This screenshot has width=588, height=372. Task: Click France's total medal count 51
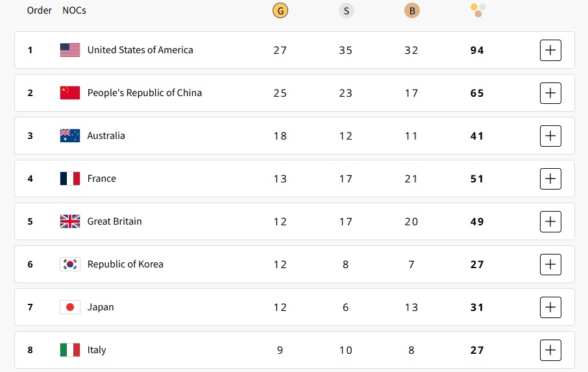[477, 179]
